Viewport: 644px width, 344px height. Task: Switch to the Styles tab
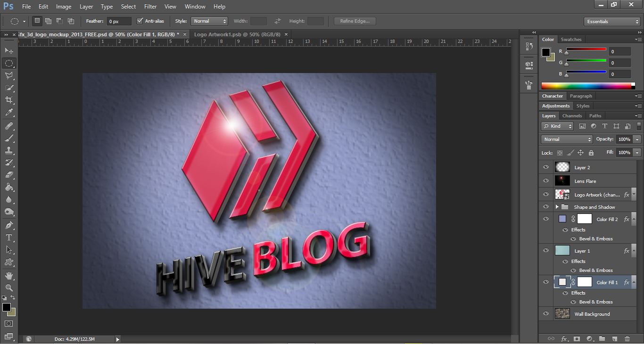pos(583,106)
